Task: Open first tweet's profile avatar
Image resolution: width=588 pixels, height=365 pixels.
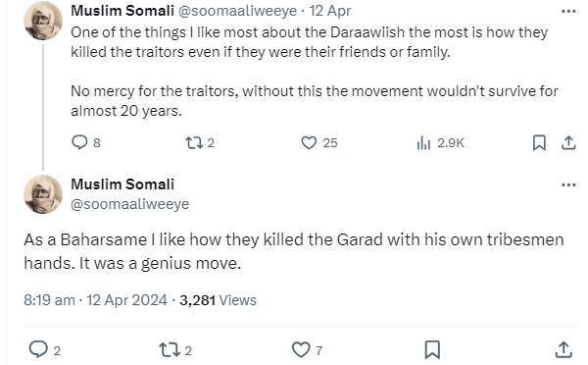Action: [43, 21]
